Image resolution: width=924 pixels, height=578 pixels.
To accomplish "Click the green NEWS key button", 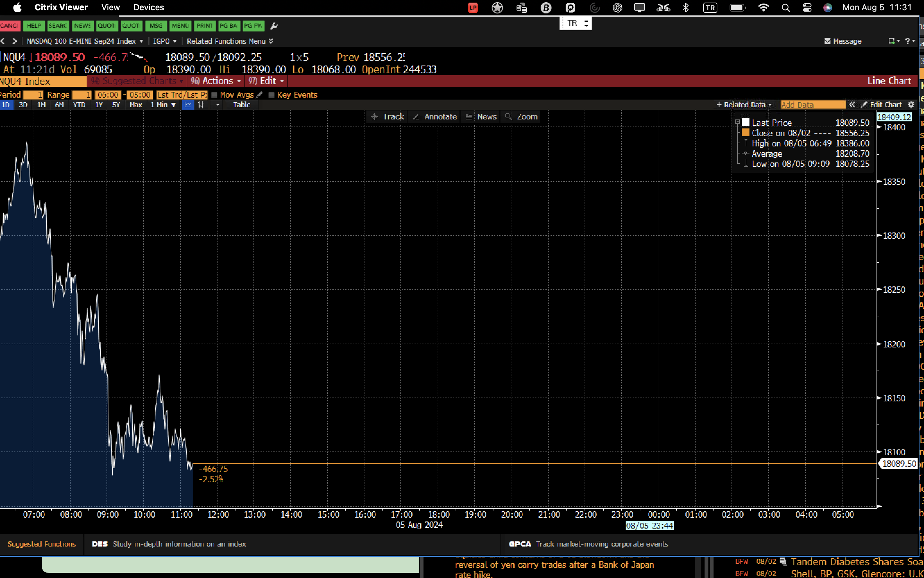I will coord(82,26).
